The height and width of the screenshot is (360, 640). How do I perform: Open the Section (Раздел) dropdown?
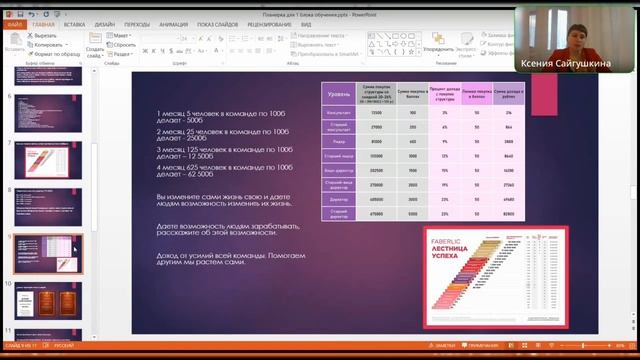tap(120, 54)
